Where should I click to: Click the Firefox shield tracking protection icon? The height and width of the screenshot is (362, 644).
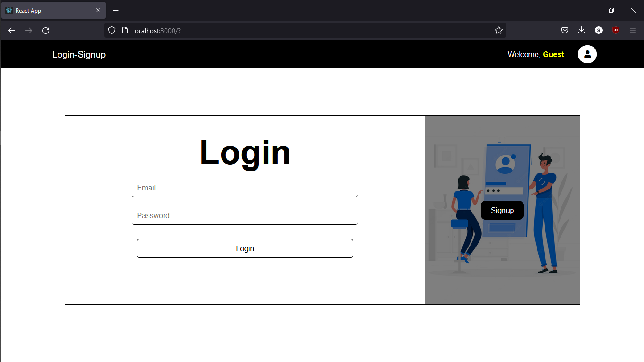coord(111,30)
